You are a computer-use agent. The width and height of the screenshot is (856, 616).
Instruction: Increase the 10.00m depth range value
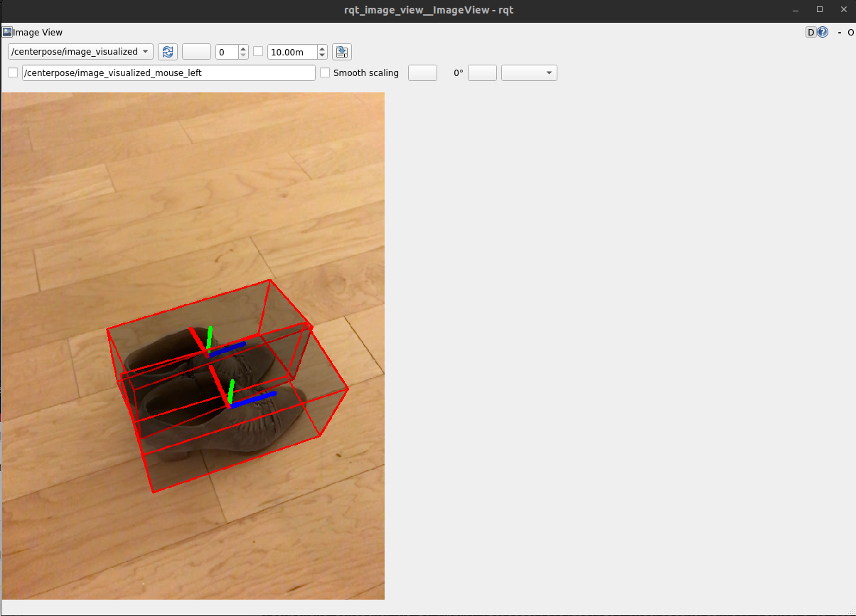tap(321, 48)
